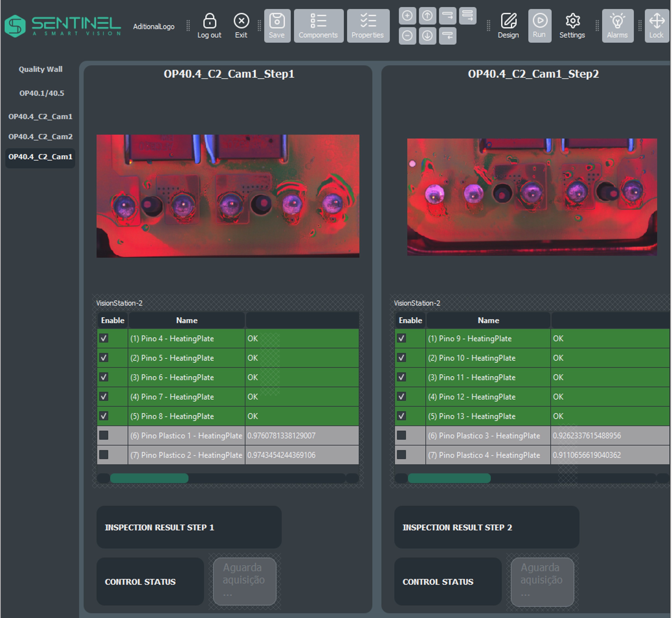Click the Step1 Aguarda aquisição button
The image size is (672, 618).
tap(244, 581)
